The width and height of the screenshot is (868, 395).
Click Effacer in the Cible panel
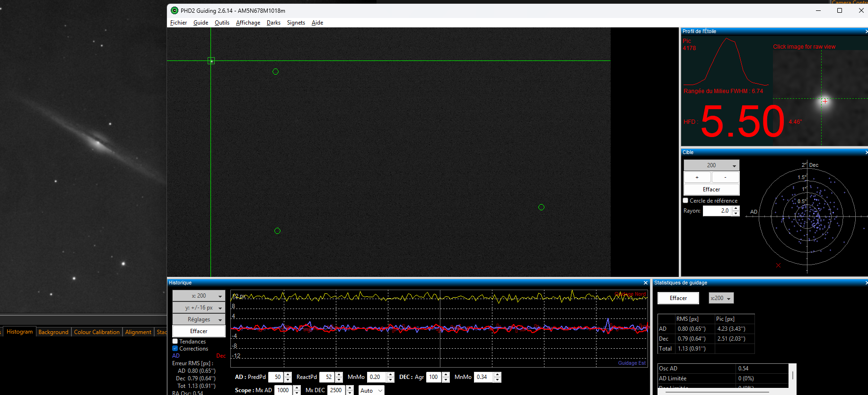[711, 189]
